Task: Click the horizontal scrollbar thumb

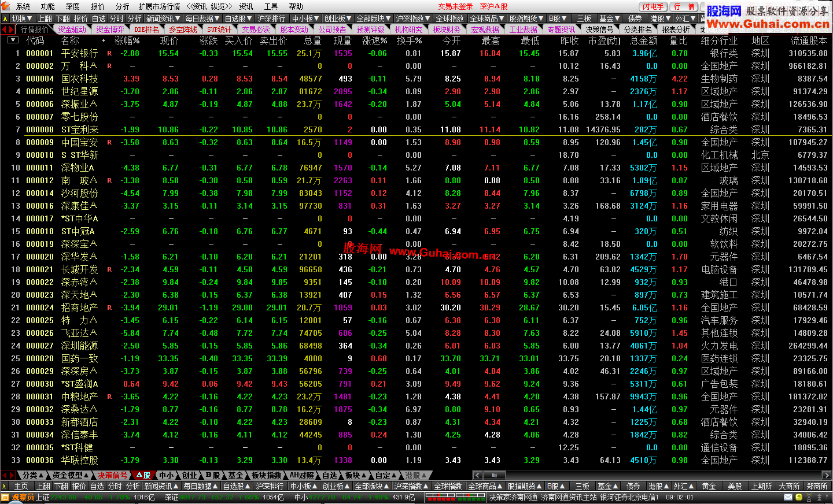Action: [494, 475]
